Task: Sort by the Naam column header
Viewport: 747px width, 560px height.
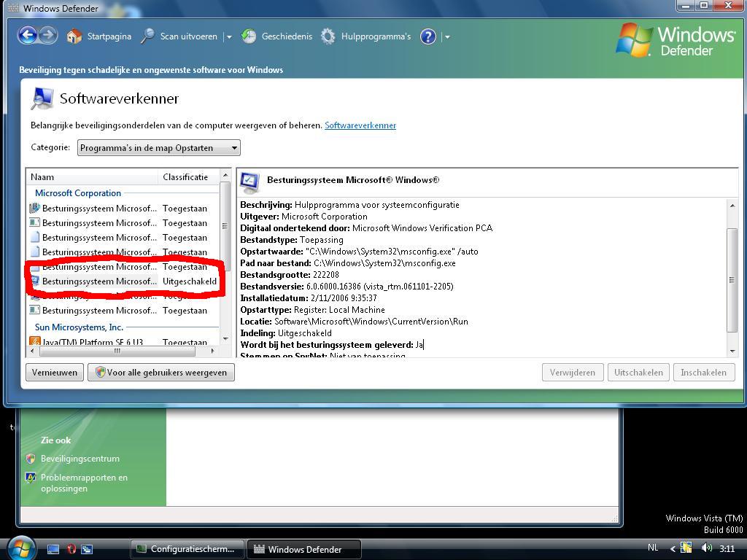Action: [92, 177]
